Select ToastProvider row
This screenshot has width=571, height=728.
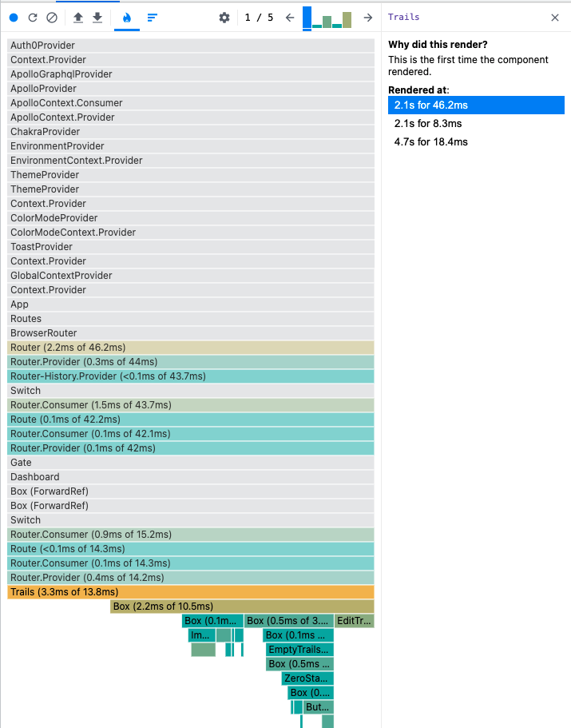point(191,247)
